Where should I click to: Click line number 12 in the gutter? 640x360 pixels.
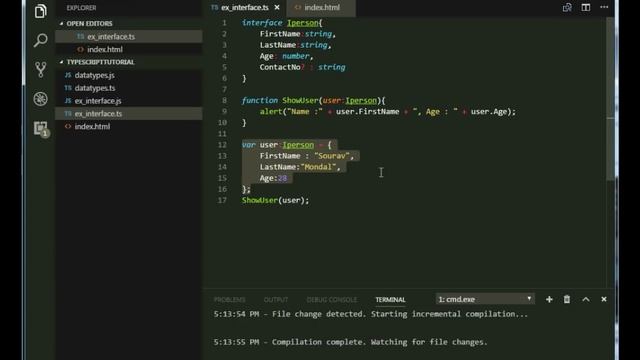pos(222,145)
